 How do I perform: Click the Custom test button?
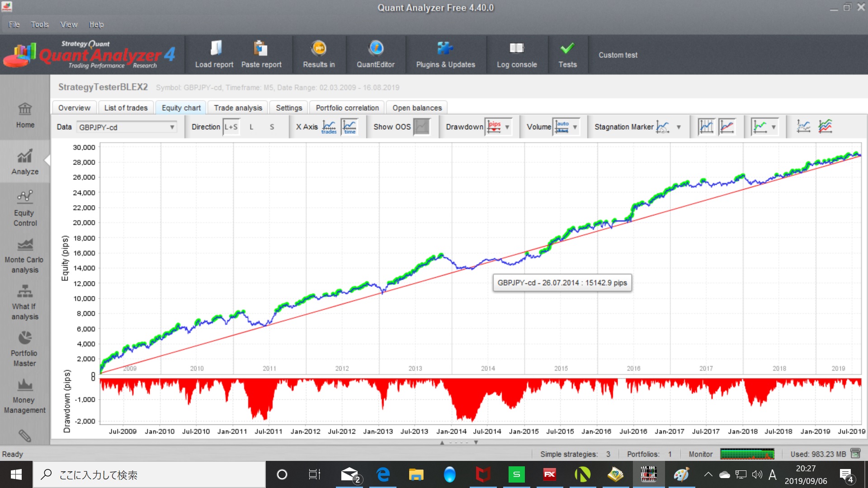(618, 55)
